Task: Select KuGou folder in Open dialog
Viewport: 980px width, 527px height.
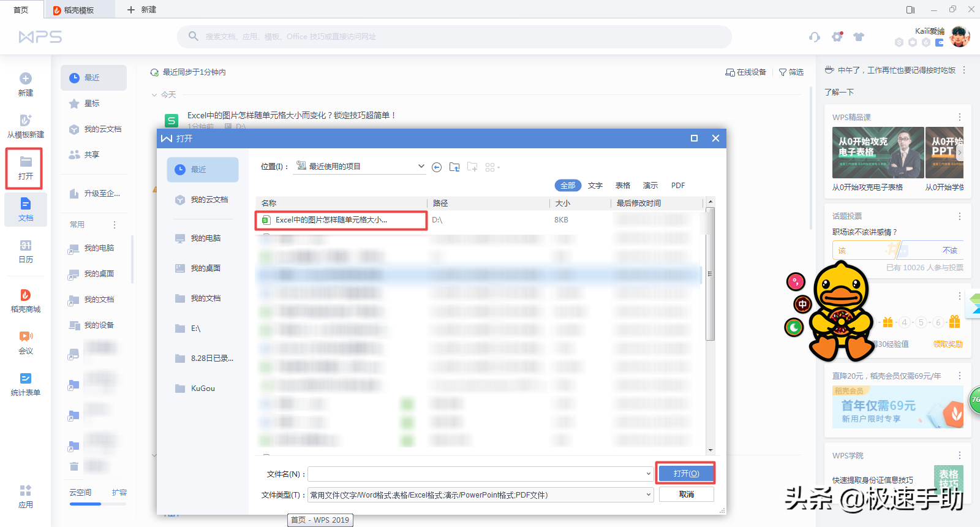Action: (203, 389)
